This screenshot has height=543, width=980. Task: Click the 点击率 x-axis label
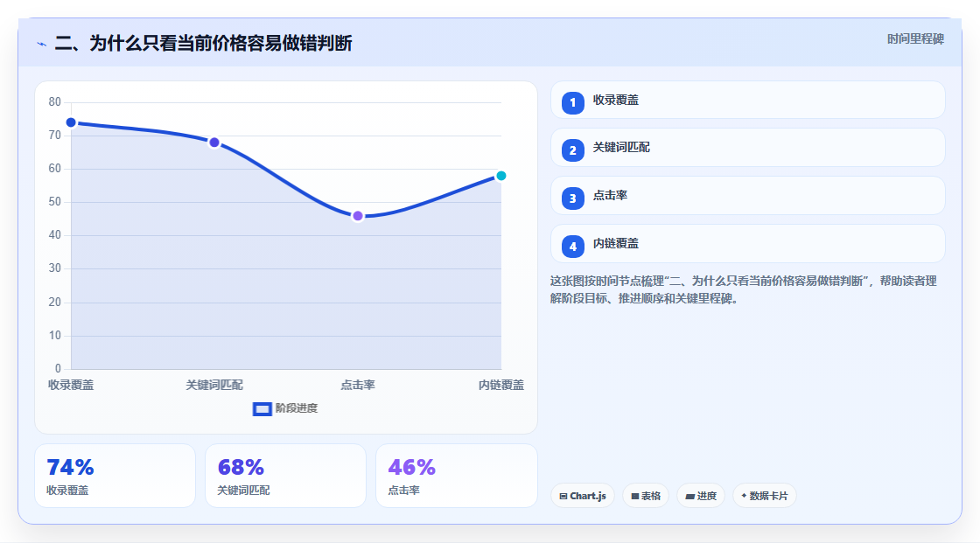(x=358, y=385)
